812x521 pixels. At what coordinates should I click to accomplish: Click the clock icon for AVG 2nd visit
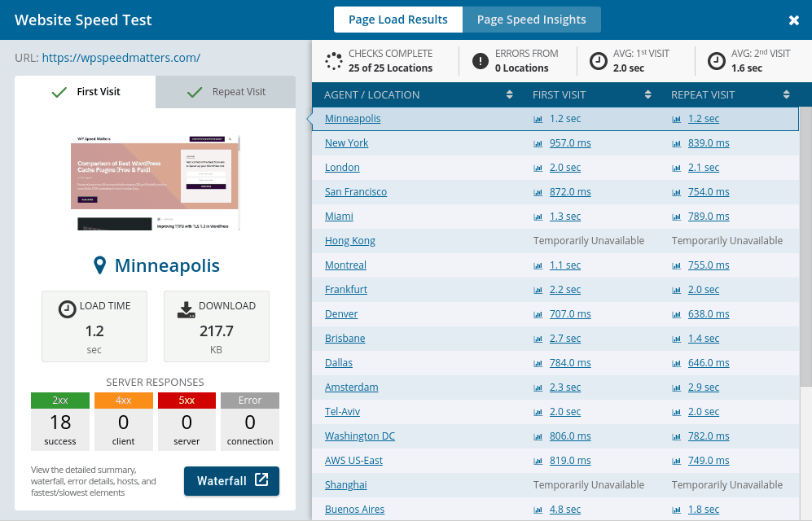716,61
